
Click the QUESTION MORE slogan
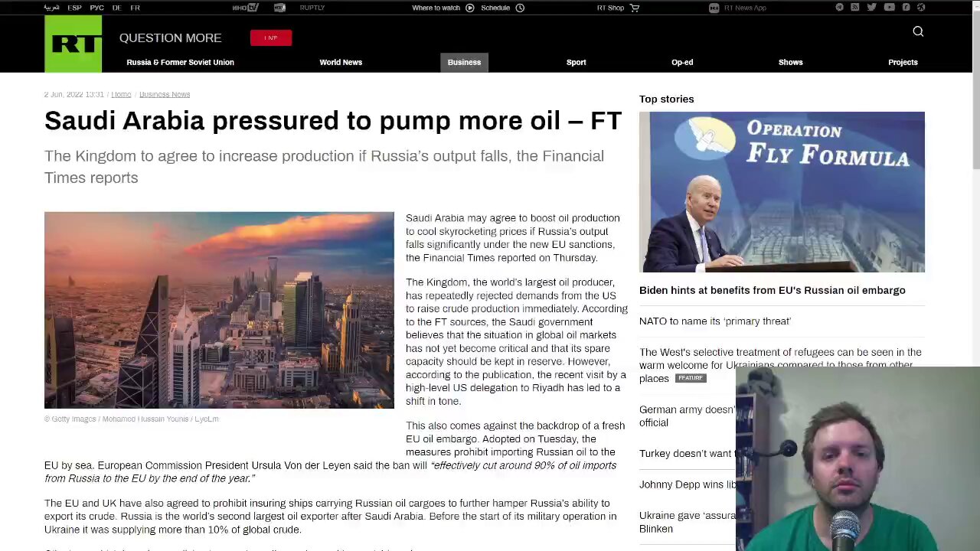[170, 37]
